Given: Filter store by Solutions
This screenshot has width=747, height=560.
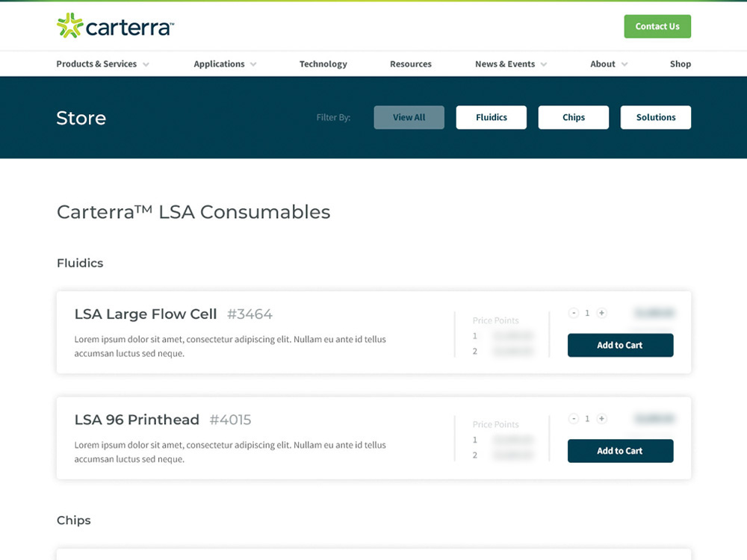Looking at the screenshot, I should pos(655,117).
